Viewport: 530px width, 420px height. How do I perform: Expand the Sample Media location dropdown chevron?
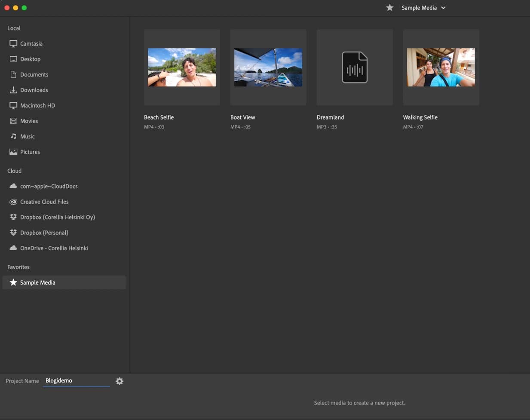[x=443, y=8]
